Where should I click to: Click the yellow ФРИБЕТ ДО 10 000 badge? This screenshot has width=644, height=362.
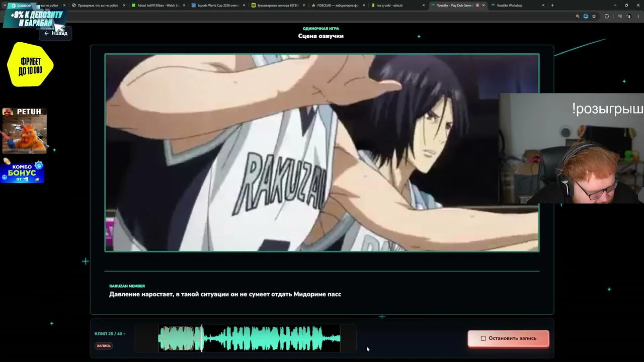(30, 64)
